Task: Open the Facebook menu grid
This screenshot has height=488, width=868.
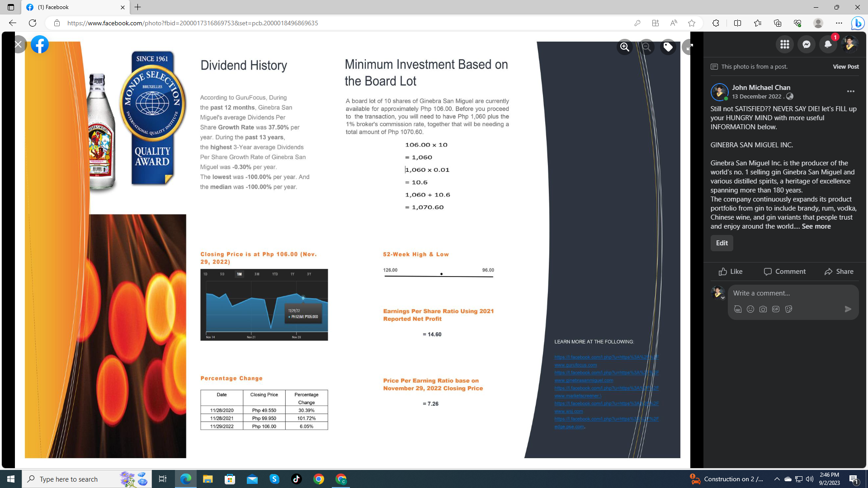Action: [x=784, y=44]
